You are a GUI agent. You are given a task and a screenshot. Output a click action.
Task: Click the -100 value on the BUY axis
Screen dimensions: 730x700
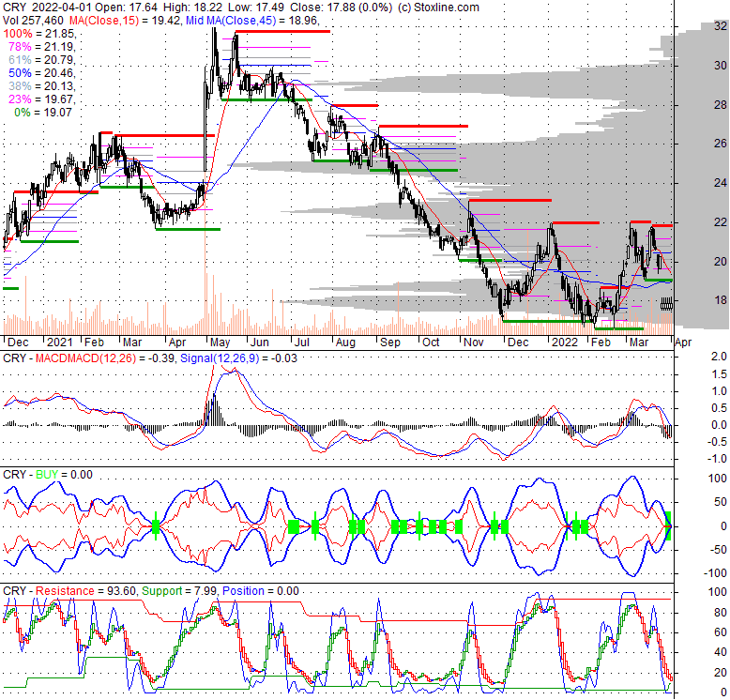coord(715,573)
